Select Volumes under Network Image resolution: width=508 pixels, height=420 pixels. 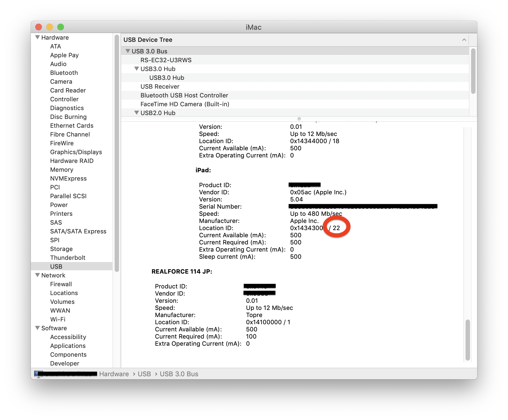(62, 302)
